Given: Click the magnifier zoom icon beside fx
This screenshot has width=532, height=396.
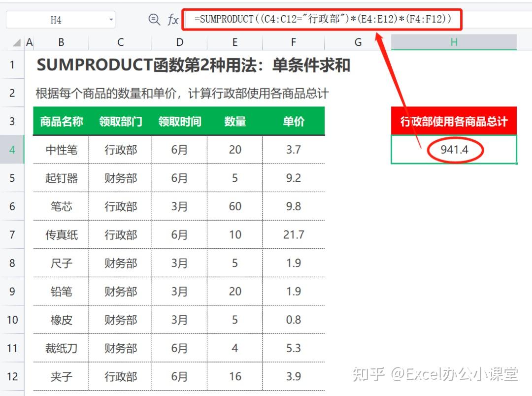Looking at the screenshot, I should pos(154,19).
